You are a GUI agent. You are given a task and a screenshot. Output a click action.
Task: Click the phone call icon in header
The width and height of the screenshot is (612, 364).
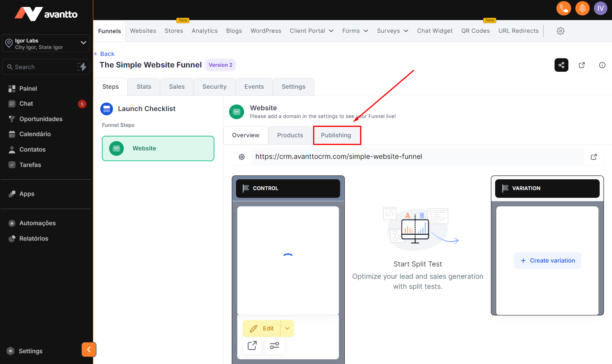tap(563, 8)
